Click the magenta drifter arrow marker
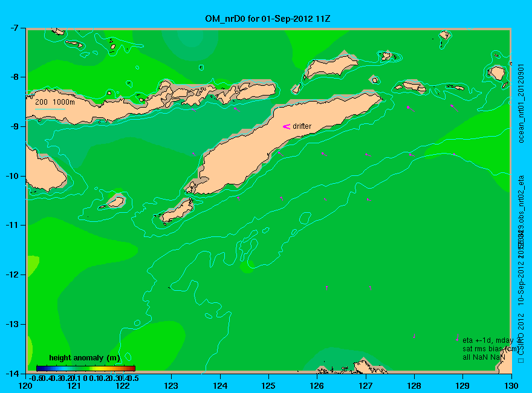Image resolution: width=532 pixels, height=393 pixels. click(x=287, y=126)
